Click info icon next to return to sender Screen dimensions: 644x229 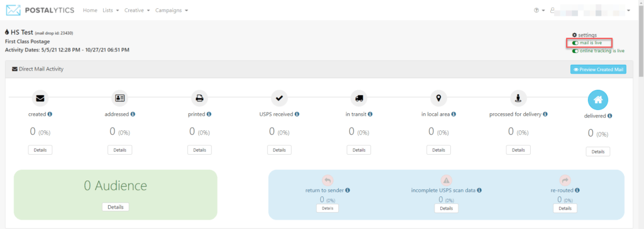pos(347,191)
